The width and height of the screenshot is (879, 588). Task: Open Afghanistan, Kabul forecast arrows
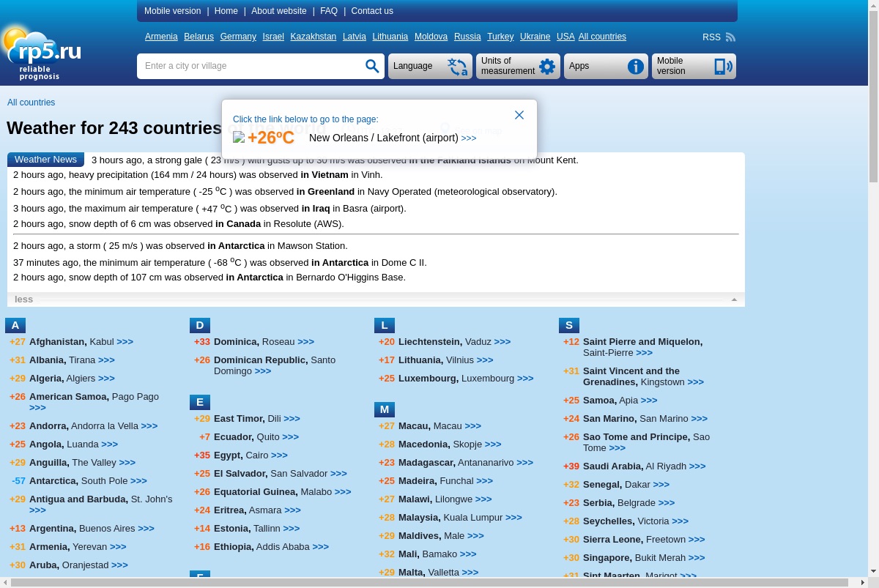tap(125, 342)
